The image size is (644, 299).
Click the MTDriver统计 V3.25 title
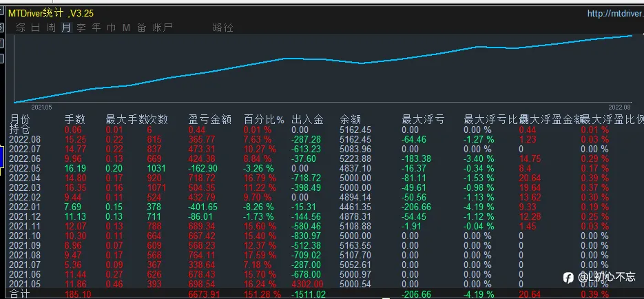click(x=51, y=14)
